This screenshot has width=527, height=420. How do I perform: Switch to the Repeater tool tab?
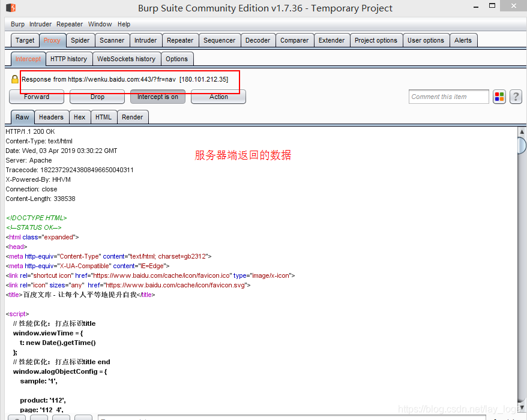pyautogui.click(x=180, y=40)
